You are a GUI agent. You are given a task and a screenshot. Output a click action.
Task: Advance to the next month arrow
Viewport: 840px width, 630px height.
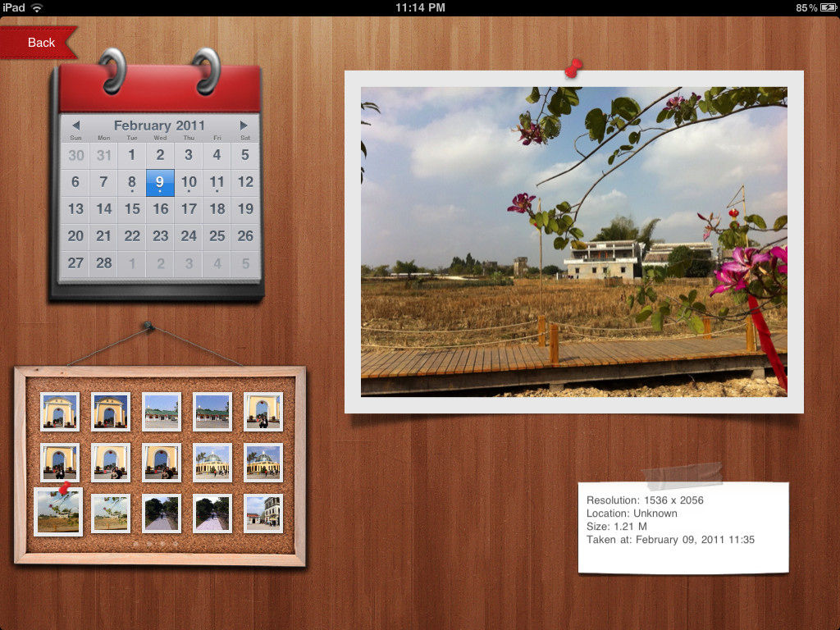pos(244,126)
